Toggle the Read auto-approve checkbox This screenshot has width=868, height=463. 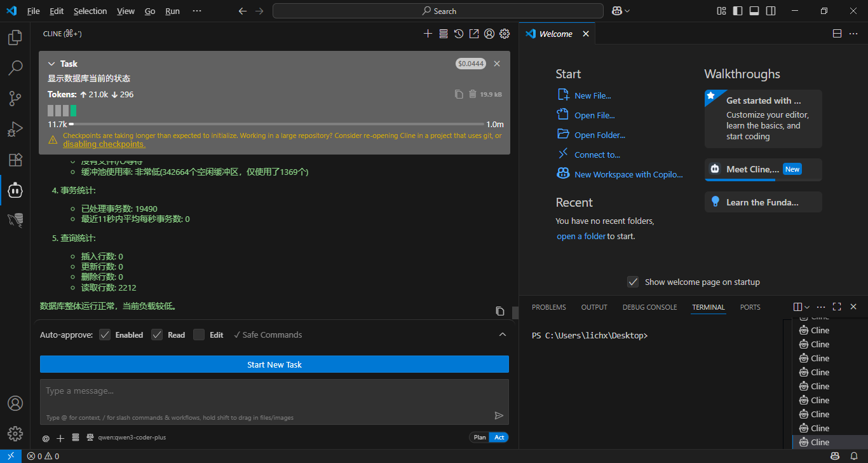(x=157, y=335)
